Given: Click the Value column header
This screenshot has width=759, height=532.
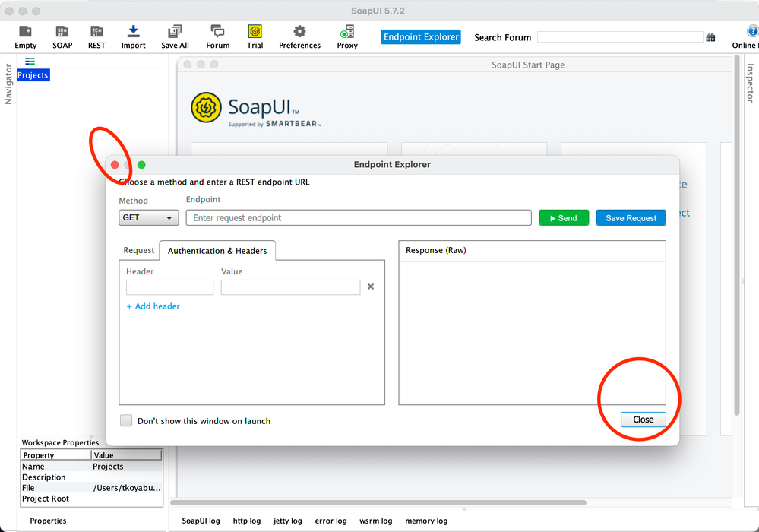Looking at the screenshot, I should click(x=127, y=455).
